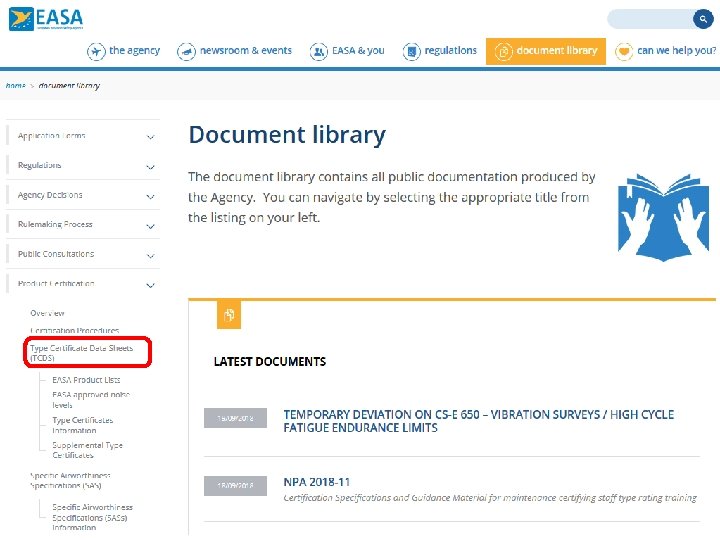This screenshot has width=720, height=540.
Task: Select Overview under Product Certification
Action: (x=47, y=313)
